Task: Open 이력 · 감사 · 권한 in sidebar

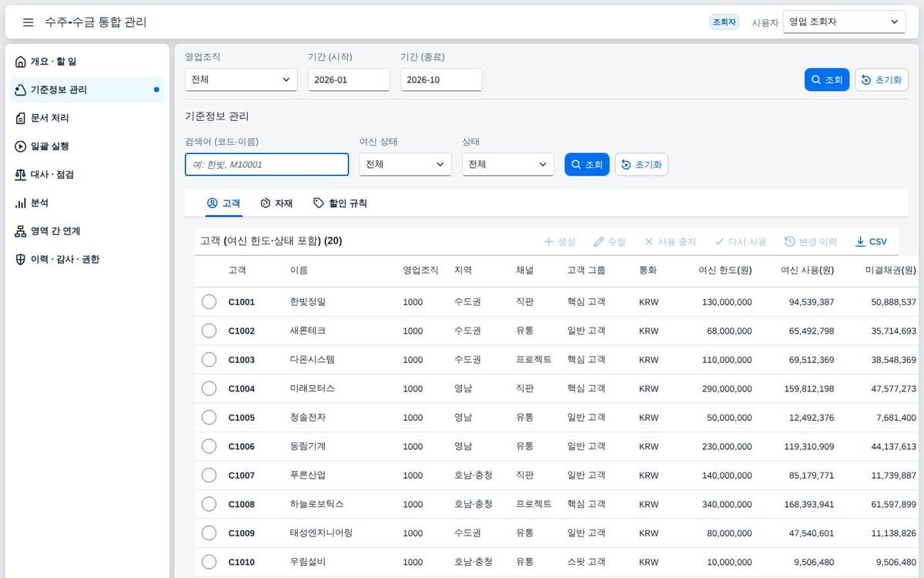Action: 87,259
